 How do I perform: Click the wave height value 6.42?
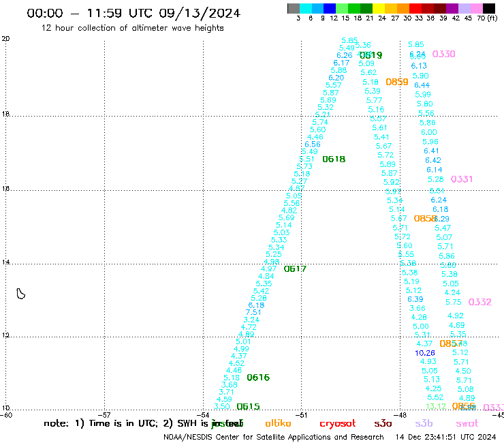(433, 160)
